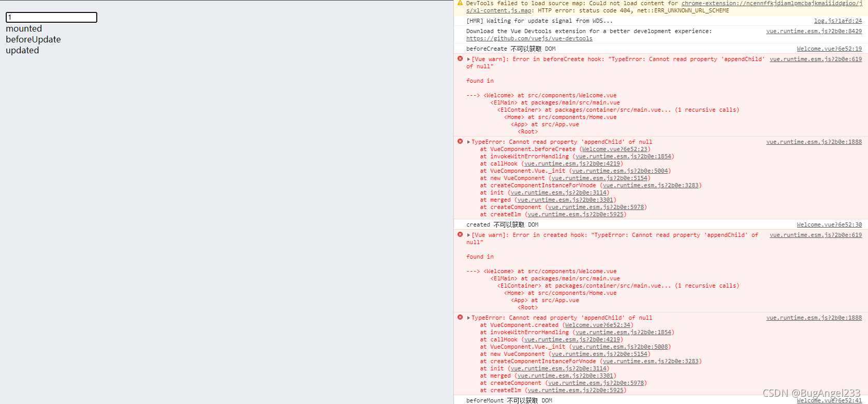Screen dimensions: 868x404
Task: Select the 'mounted' text on the page
Action: click(x=24, y=29)
